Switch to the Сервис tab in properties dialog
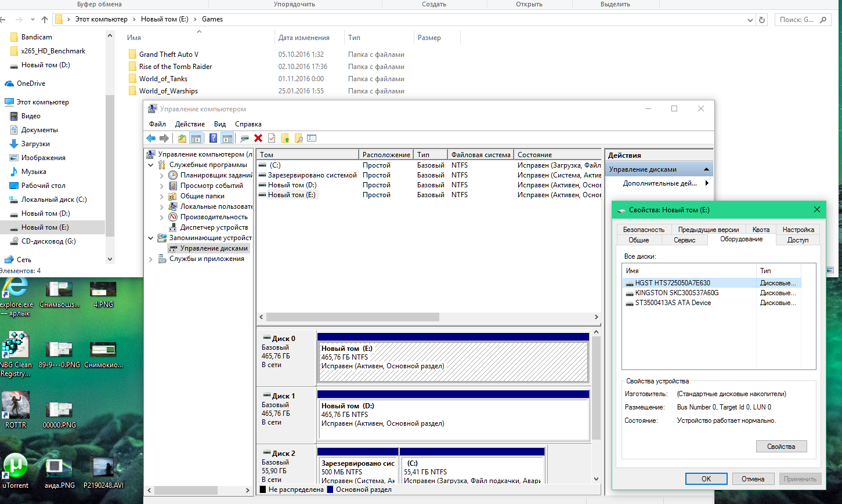 (x=684, y=240)
